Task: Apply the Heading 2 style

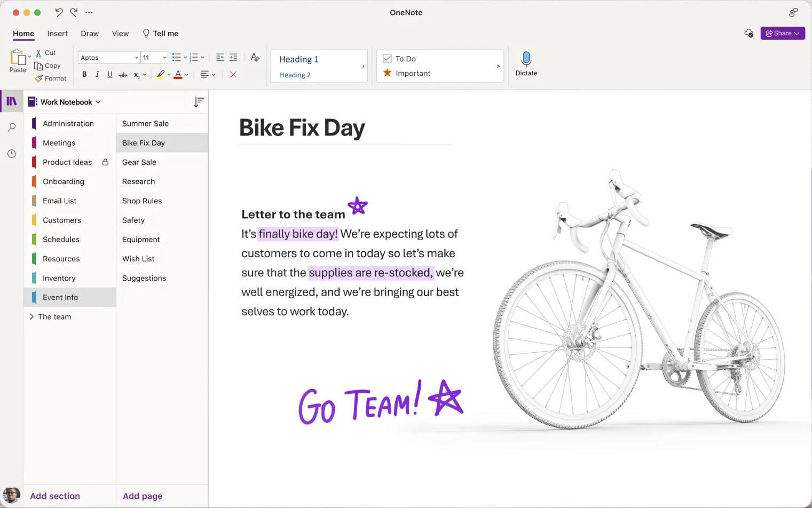Action: pos(295,75)
